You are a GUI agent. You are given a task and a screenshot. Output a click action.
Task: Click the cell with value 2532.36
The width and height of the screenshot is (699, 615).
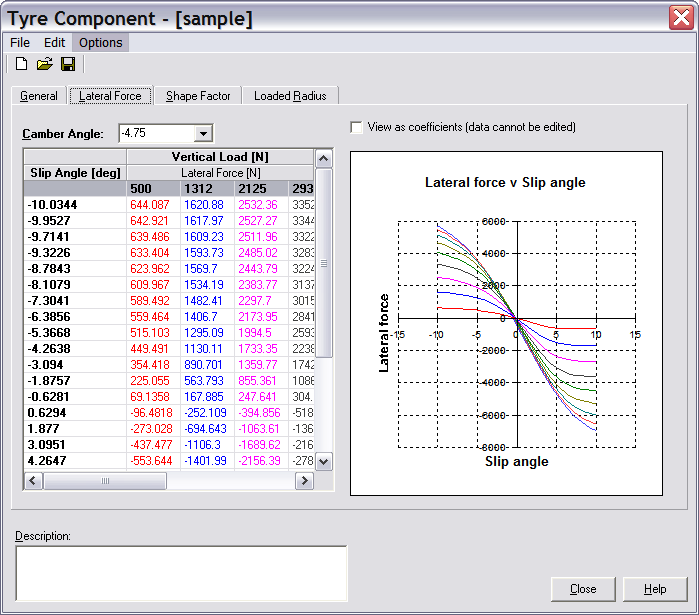tap(261, 205)
